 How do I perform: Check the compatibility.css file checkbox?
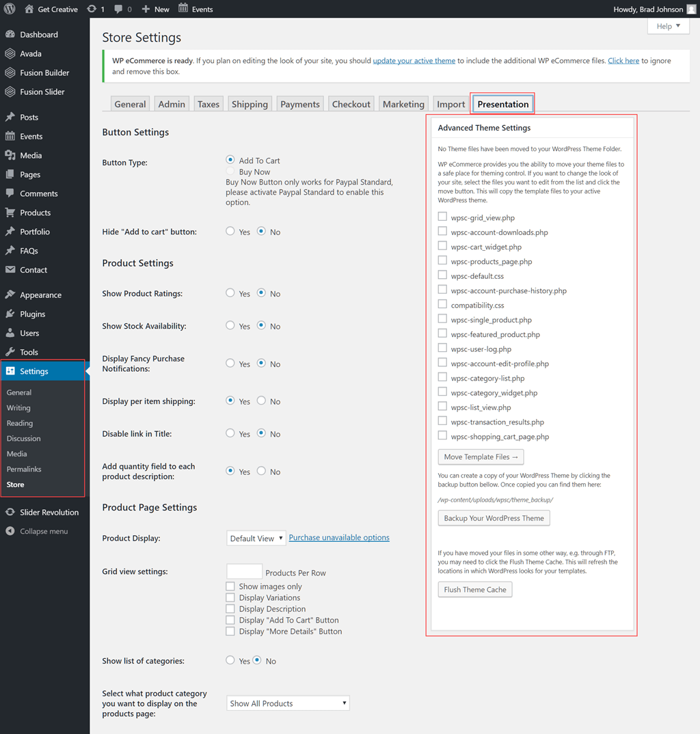pyautogui.click(x=442, y=304)
